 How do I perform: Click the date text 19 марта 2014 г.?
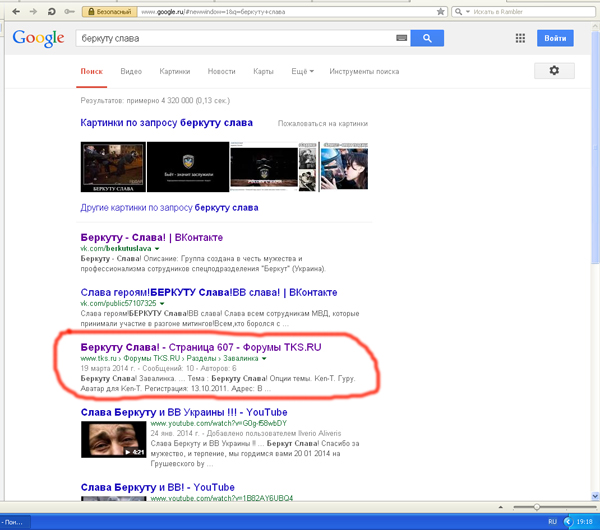point(108,368)
